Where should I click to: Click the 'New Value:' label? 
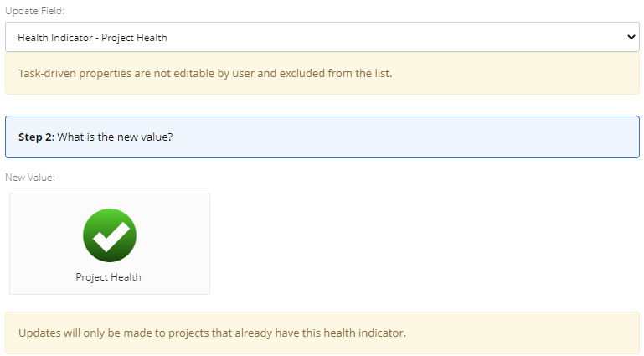(x=30, y=178)
